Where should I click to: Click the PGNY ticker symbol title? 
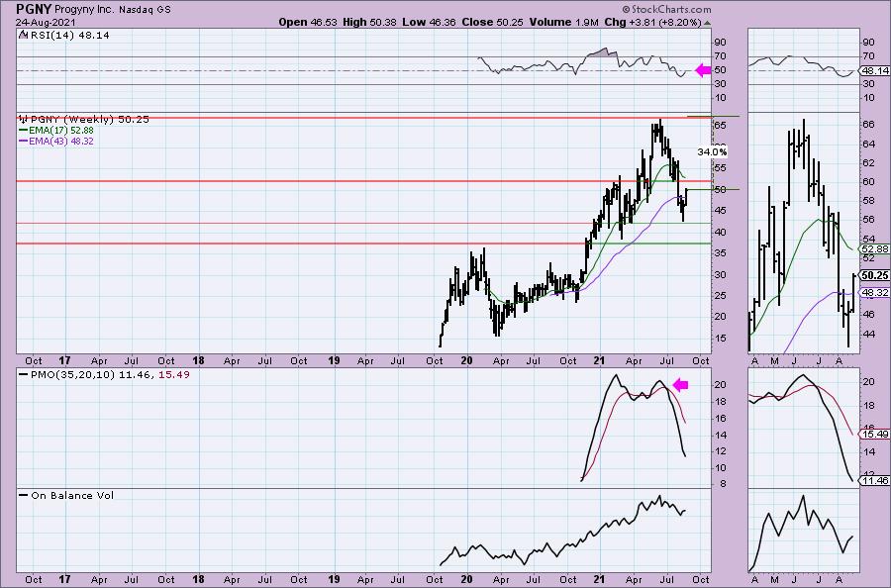pos(34,9)
